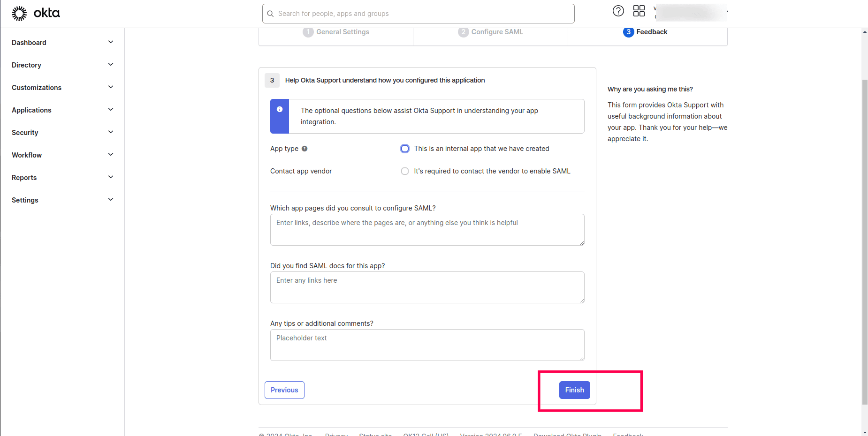
Task: Expand the Security sidebar chevron
Action: [x=111, y=132]
